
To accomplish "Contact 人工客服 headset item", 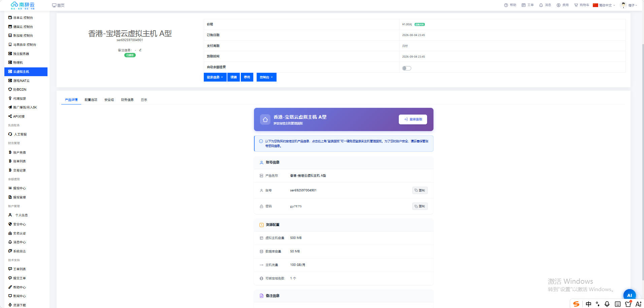I will point(26,134).
